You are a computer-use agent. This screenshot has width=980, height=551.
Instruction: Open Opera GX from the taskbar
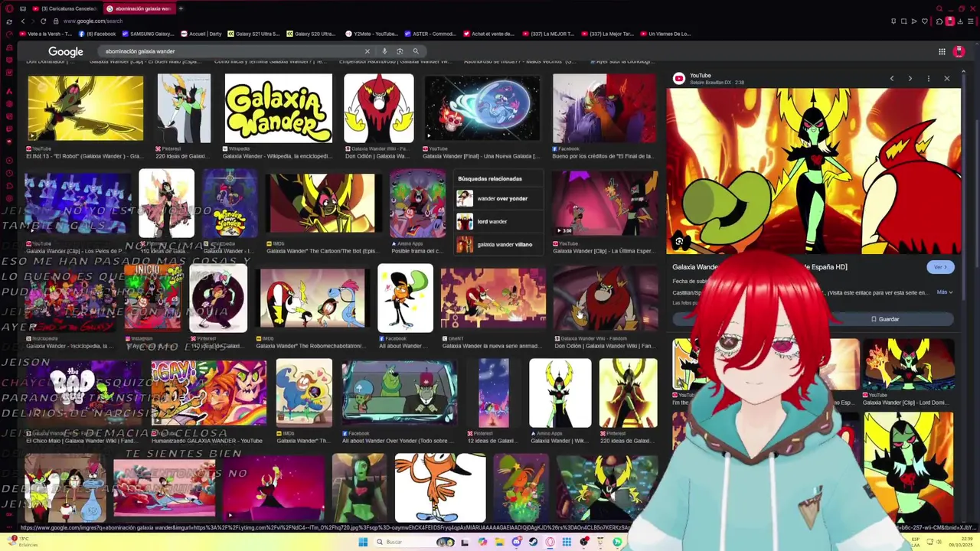point(550,542)
